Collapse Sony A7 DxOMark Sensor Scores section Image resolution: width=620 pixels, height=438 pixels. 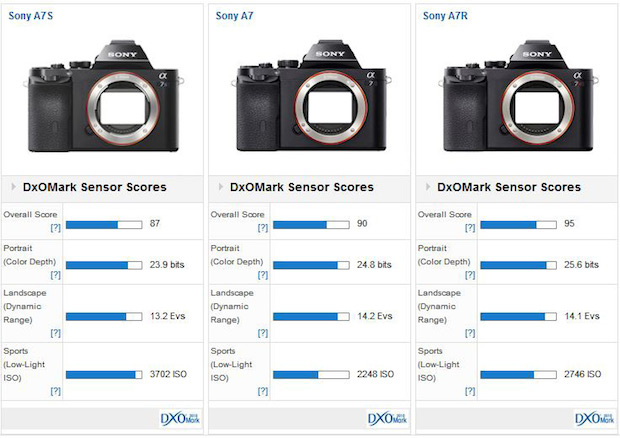pos(220,187)
